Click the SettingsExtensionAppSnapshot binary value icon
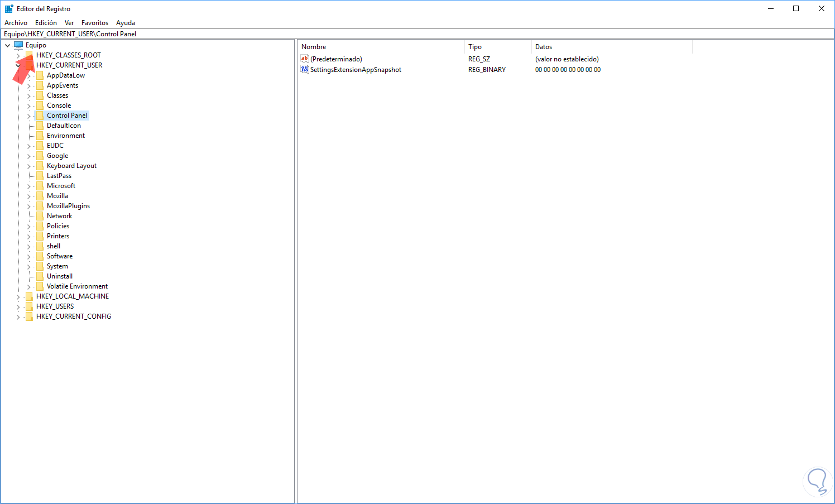This screenshot has width=835, height=504. point(305,69)
